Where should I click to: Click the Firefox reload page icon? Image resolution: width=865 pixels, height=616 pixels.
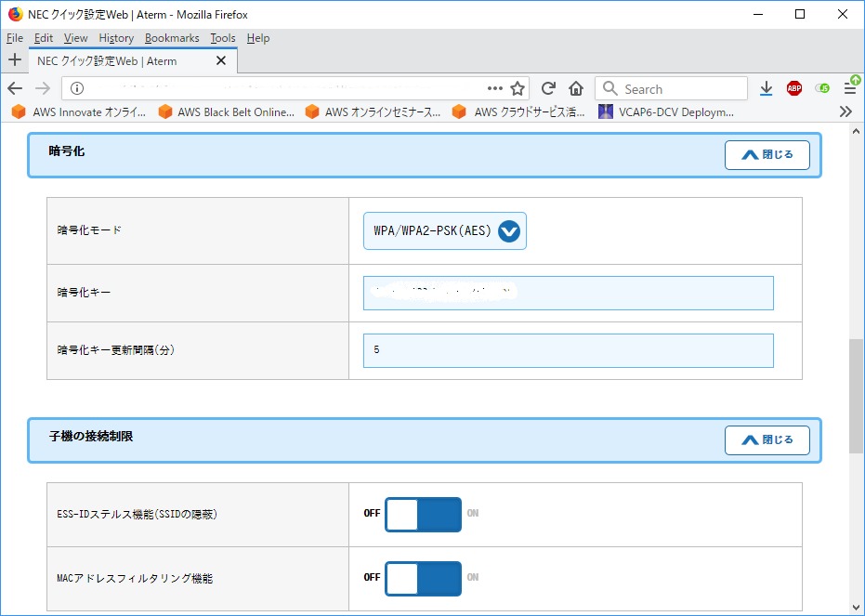[548, 88]
